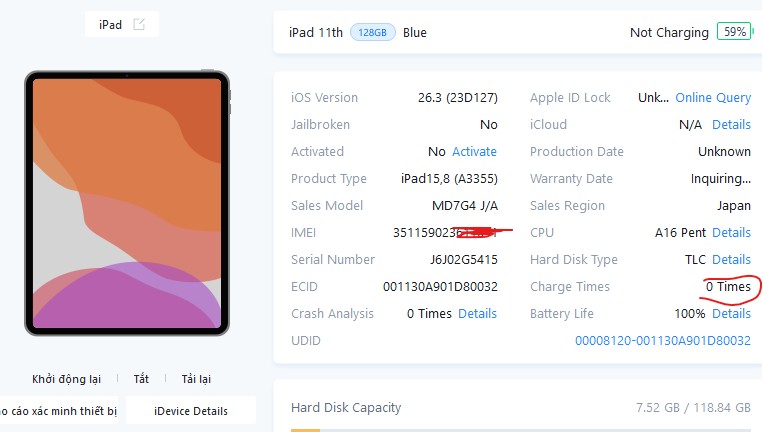Open Hard Disk Type Details link
This screenshot has width=763, height=432.
[x=731, y=260]
